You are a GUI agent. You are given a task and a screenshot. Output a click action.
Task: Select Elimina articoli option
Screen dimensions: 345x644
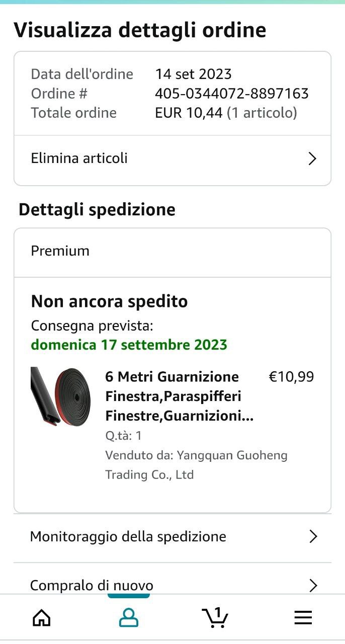pyautogui.click(x=79, y=158)
